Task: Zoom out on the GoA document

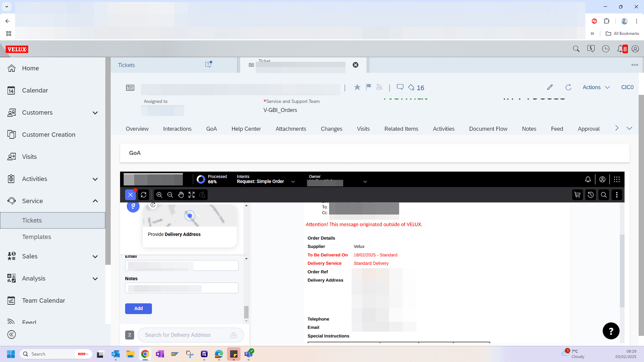Action: click(170, 195)
